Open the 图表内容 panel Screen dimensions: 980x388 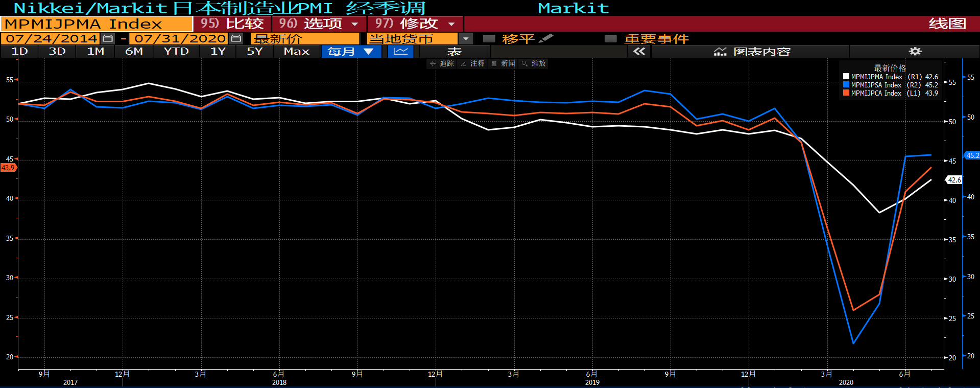(x=751, y=51)
